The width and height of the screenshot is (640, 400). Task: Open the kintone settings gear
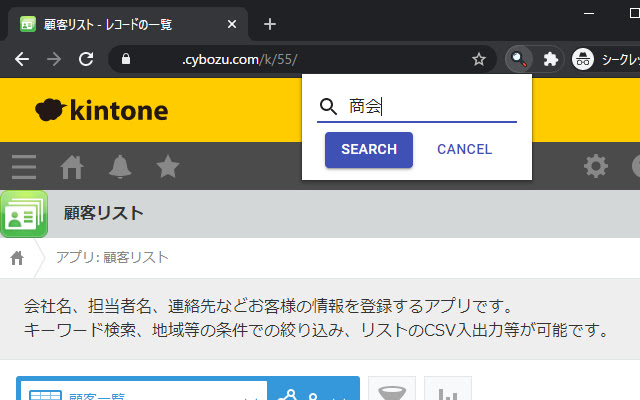coord(596,166)
